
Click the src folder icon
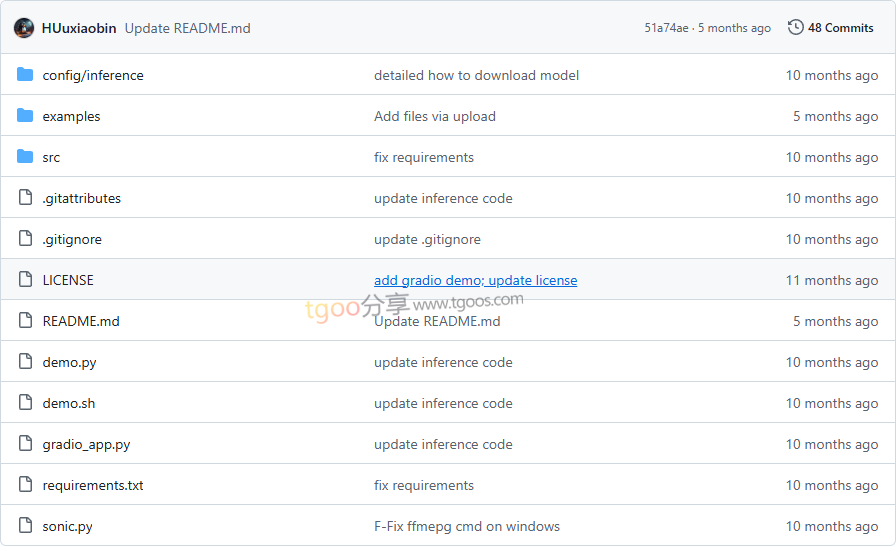(25, 157)
